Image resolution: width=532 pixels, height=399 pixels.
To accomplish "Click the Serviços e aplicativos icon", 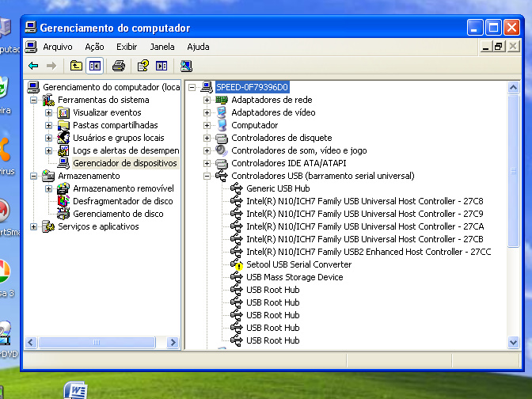I will pos(48,226).
